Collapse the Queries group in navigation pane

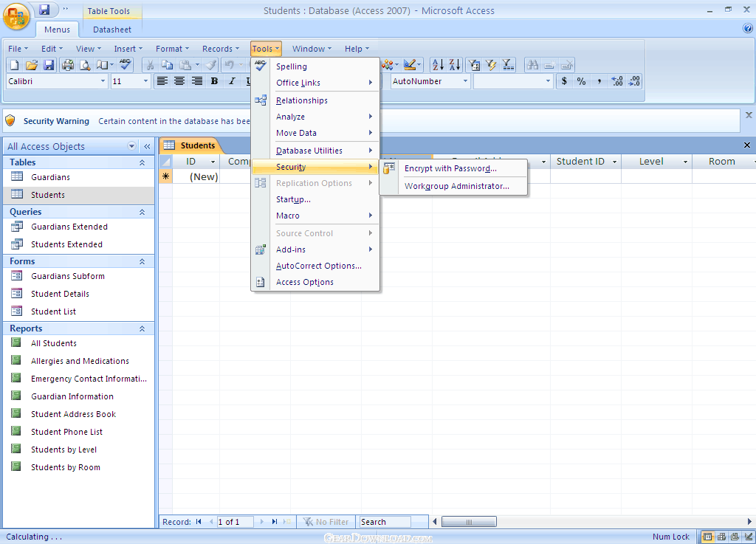(142, 212)
